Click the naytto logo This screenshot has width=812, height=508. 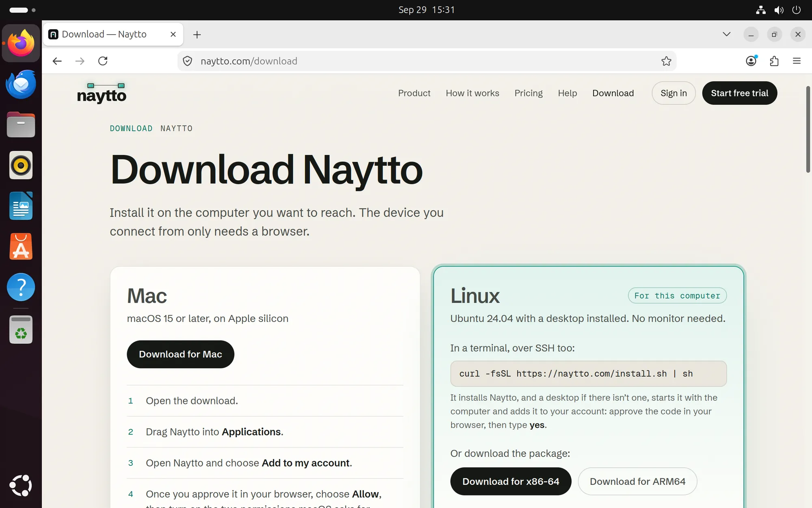click(101, 93)
